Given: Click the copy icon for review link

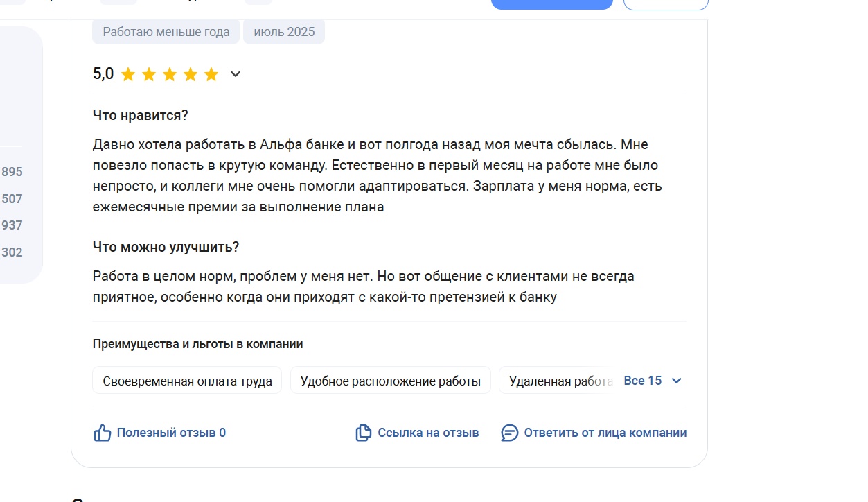Looking at the screenshot, I should pyautogui.click(x=364, y=433).
